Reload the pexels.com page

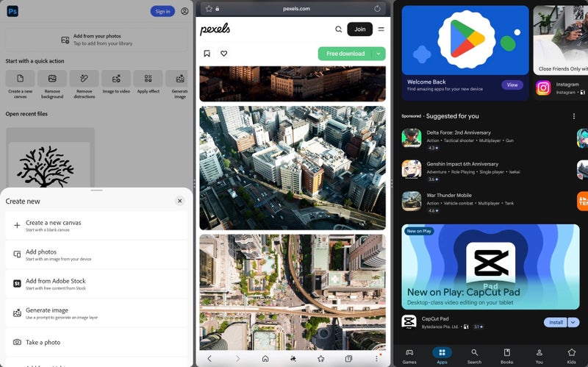coord(377,8)
